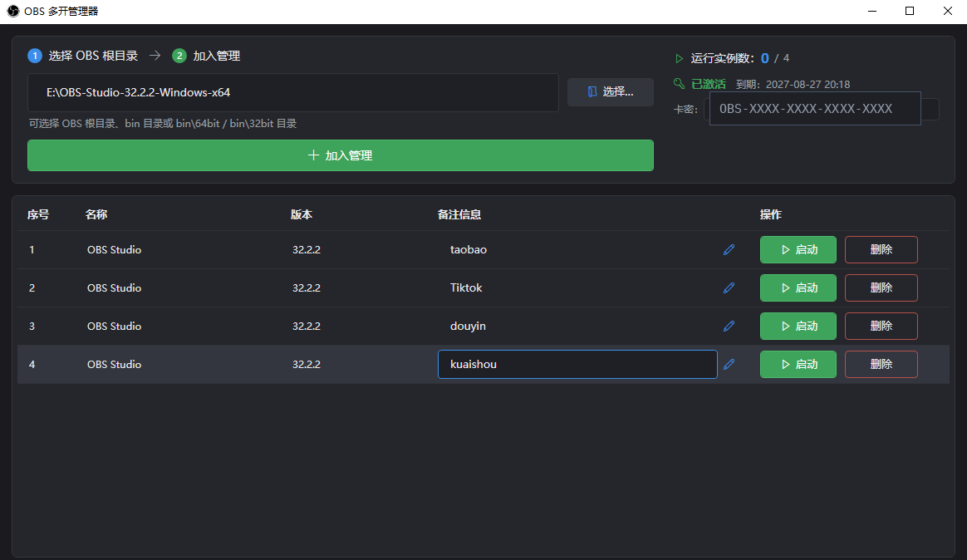Click OBS Studio name in row 4

pos(114,365)
